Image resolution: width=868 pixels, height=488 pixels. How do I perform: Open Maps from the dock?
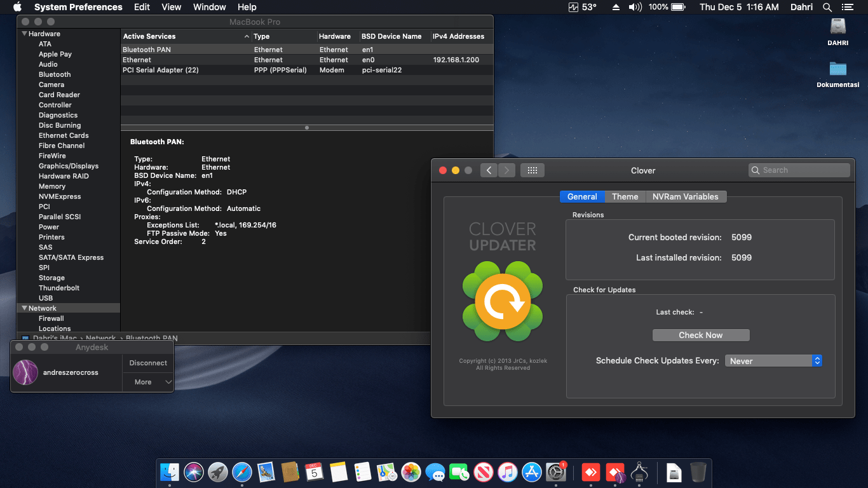(387, 472)
